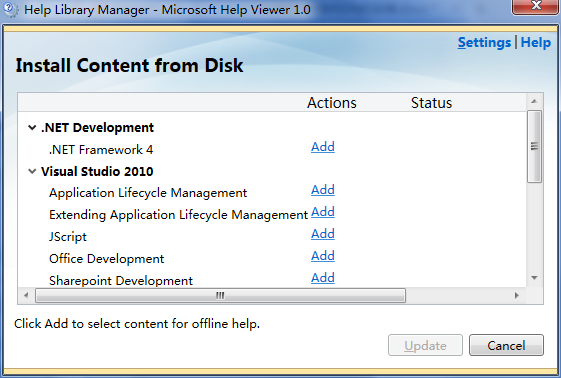Open the Help link
Viewport: 561px width, 378px height.
(x=536, y=43)
